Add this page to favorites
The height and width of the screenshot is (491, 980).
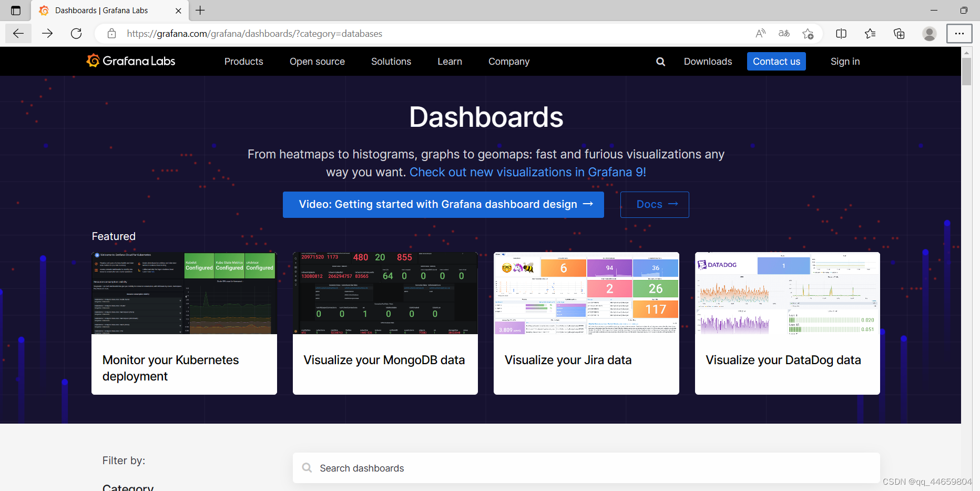click(x=808, y=34)
